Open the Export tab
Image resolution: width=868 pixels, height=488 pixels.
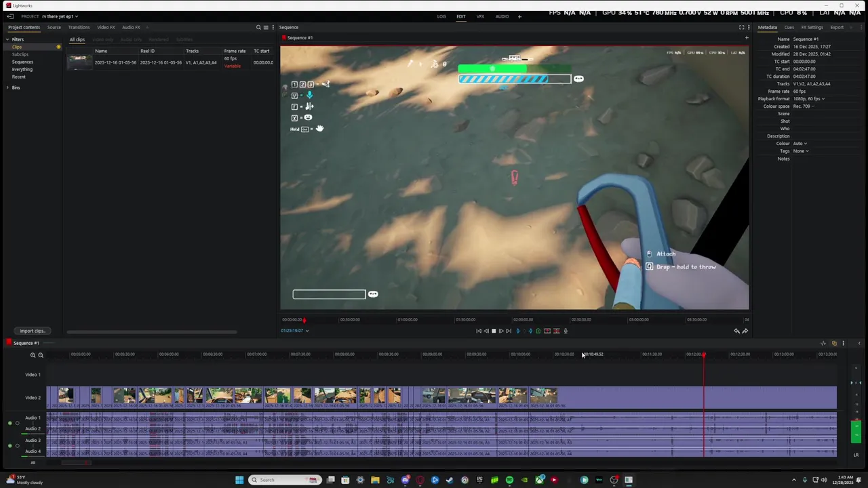point(837,27)
